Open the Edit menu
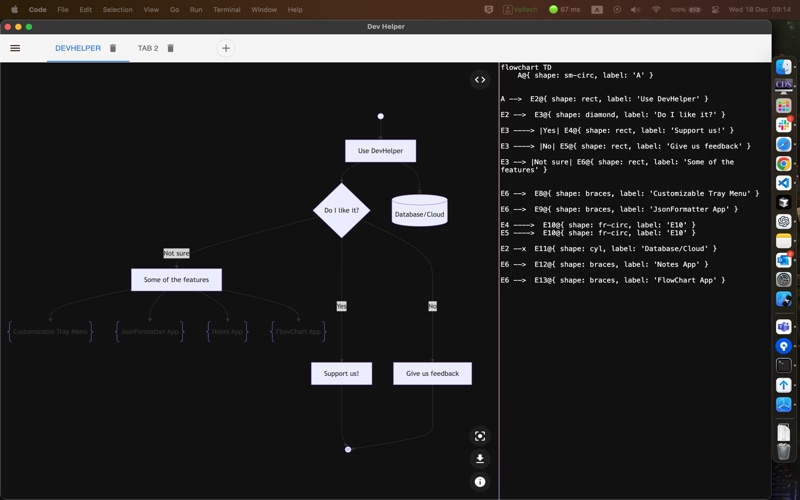The width and height of the screenshot is (800, 500). (86, 9)
